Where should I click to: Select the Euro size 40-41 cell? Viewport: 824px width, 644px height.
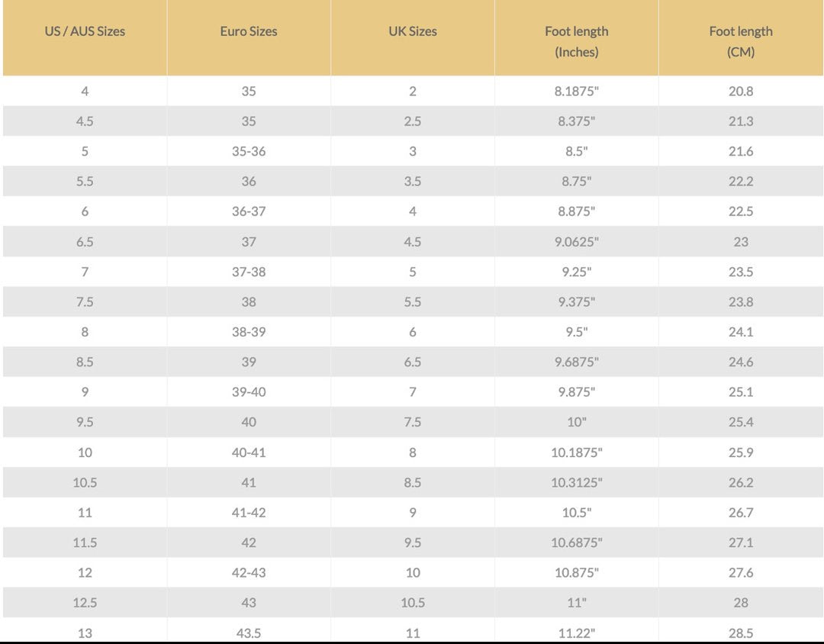[x=249, y=452]
